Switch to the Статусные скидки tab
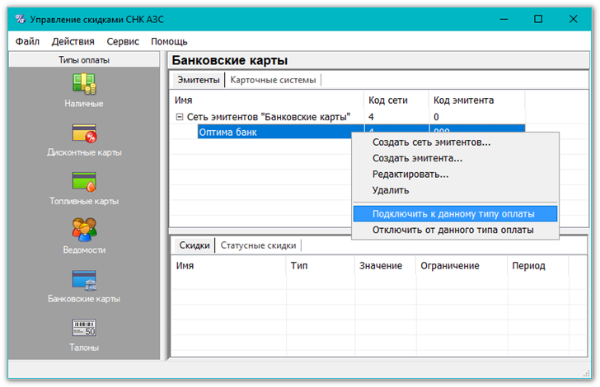This screenshot has width=600, height=387. click(259, 245)
